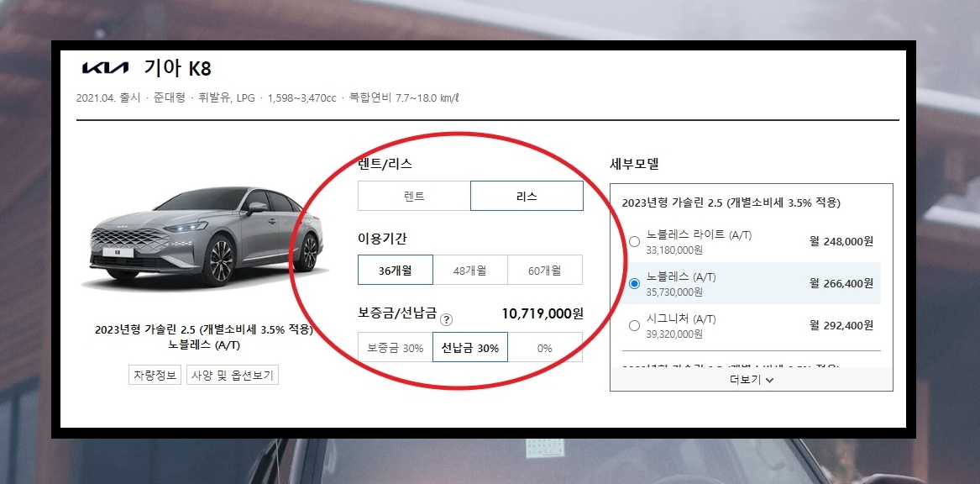Image resolution: width=980 pixels, height=484 pixels.
Task: Select the 선납금 30% option
Action: pos(470,348)
